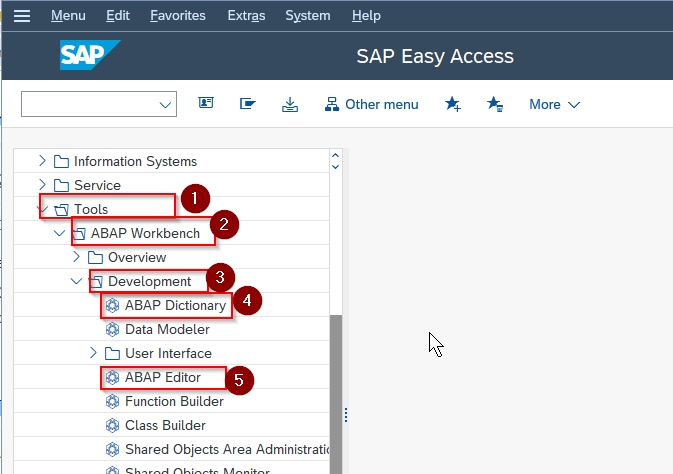Click the Other menu button label
The height and width of the screenshot is (474, 673).
(x=382, y=104)
